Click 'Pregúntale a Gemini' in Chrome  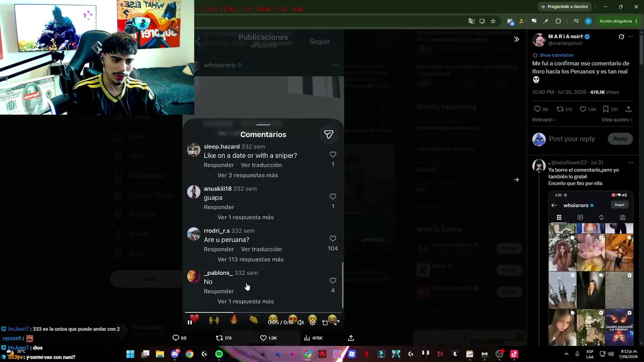click(x=564, y=7)
